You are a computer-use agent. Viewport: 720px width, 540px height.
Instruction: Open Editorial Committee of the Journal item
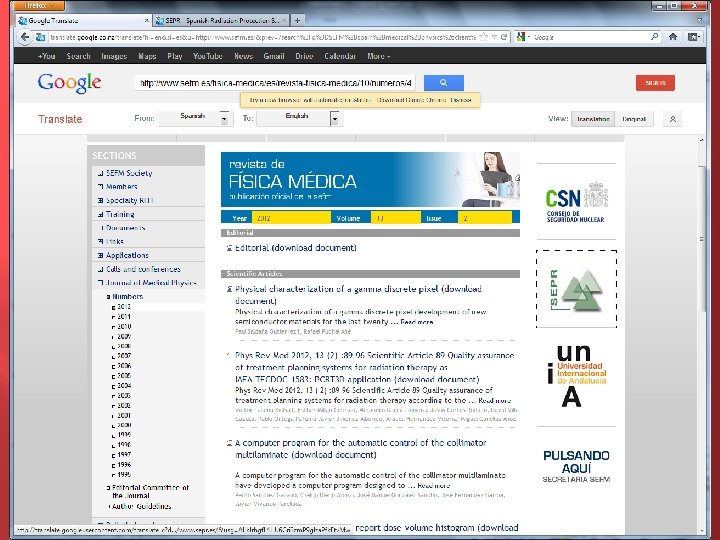150,491
